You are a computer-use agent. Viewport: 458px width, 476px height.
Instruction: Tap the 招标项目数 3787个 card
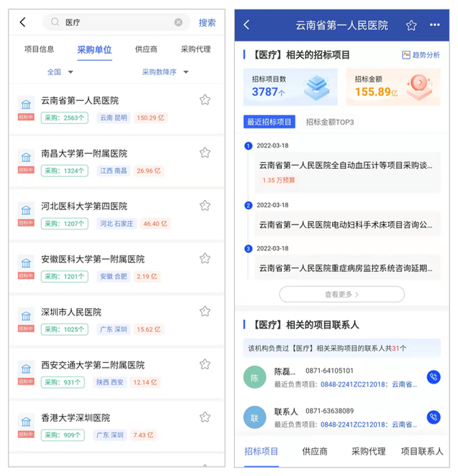tap(290, 87)
